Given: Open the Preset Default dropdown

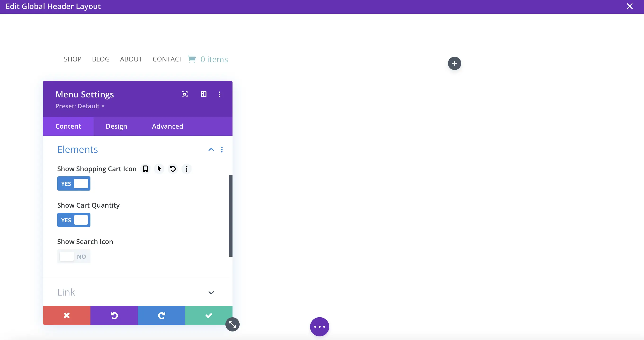Looking at the screenshot, I should (80, 106).
